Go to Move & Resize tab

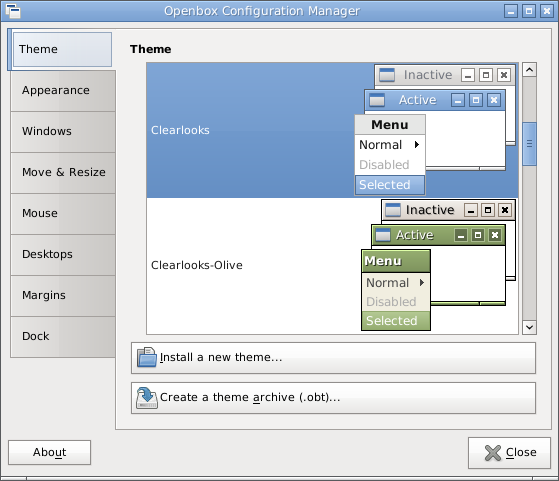pos(63,173)
